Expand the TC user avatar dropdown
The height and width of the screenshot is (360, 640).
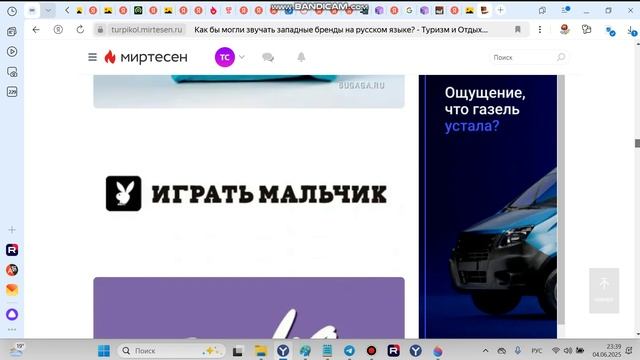(242, 57)
